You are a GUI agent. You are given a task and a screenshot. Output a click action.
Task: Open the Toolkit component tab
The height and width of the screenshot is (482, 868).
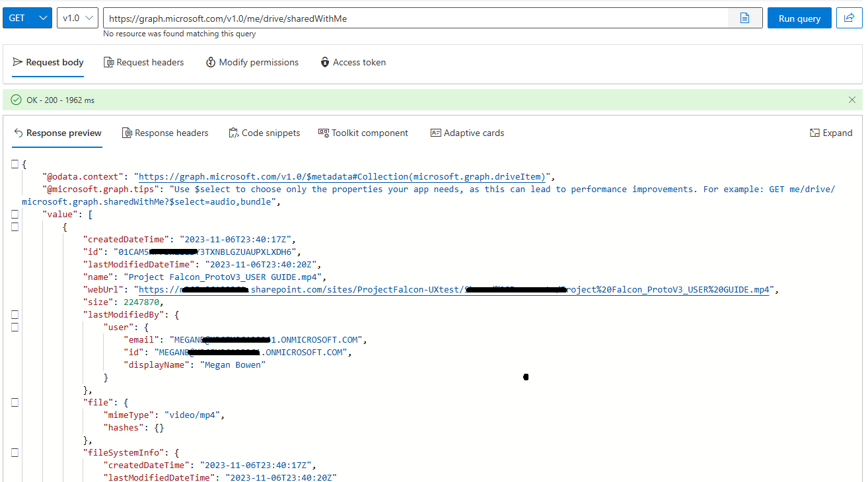pos(363,133)
